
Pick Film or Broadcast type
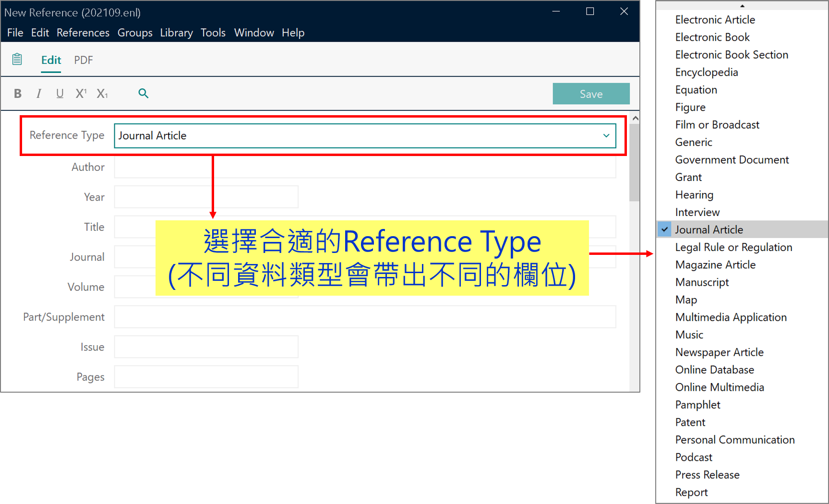tap(717, 125)
